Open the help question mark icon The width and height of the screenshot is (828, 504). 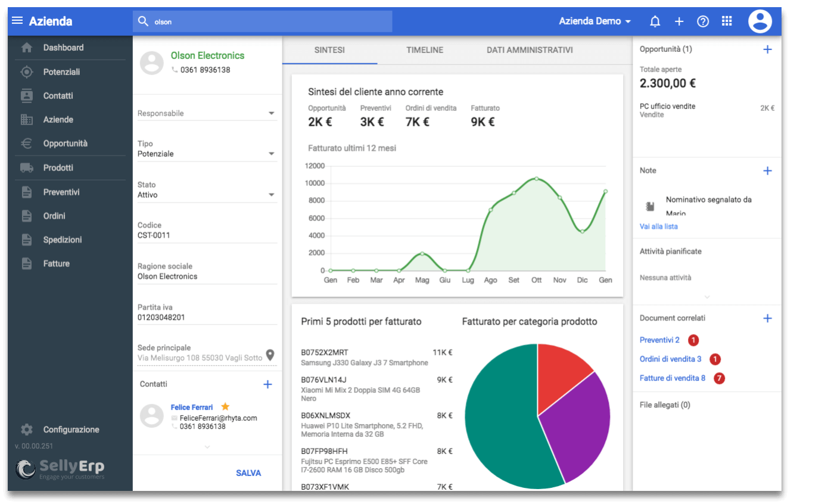click(x=703, y=21)
